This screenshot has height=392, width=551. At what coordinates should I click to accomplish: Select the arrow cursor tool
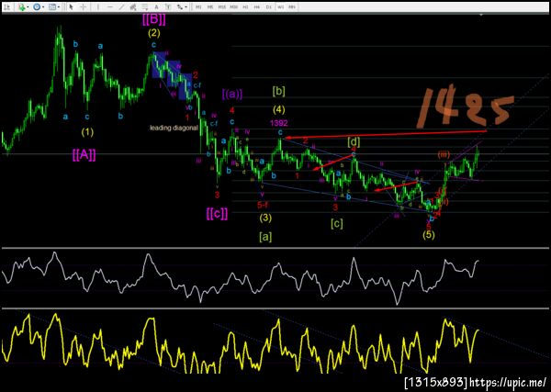click(x=71, y=7)
